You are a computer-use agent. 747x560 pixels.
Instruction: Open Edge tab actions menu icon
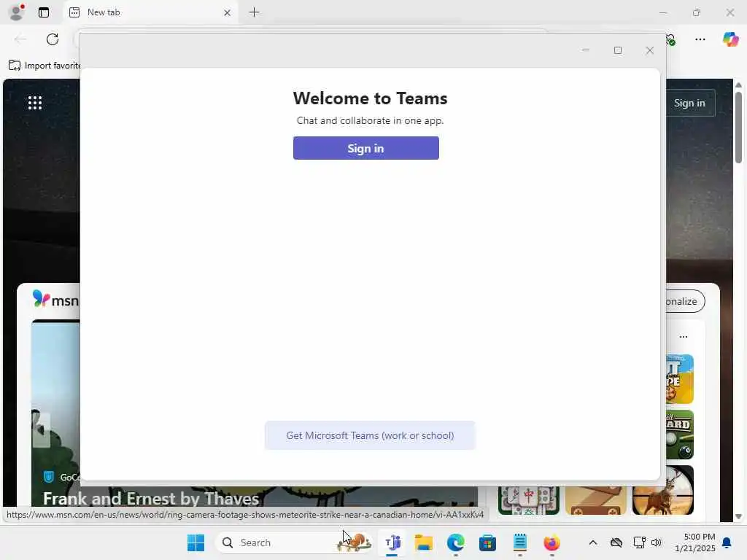coord(44,12)
